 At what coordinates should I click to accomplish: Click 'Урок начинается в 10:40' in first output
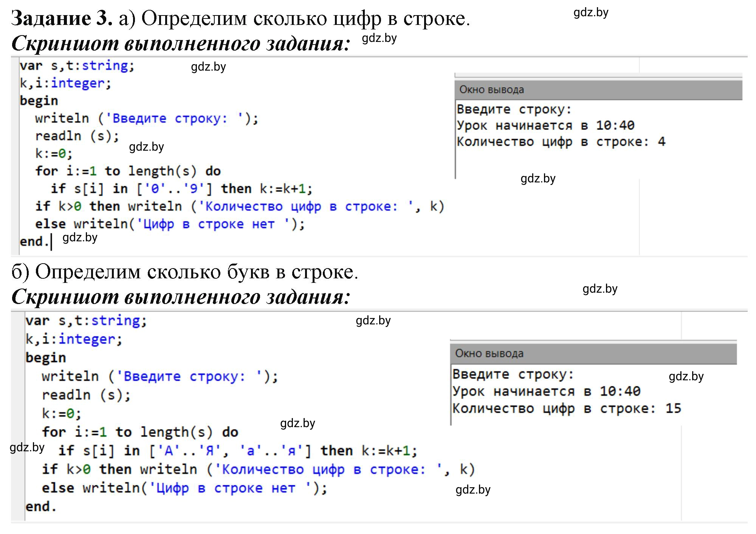545,125
